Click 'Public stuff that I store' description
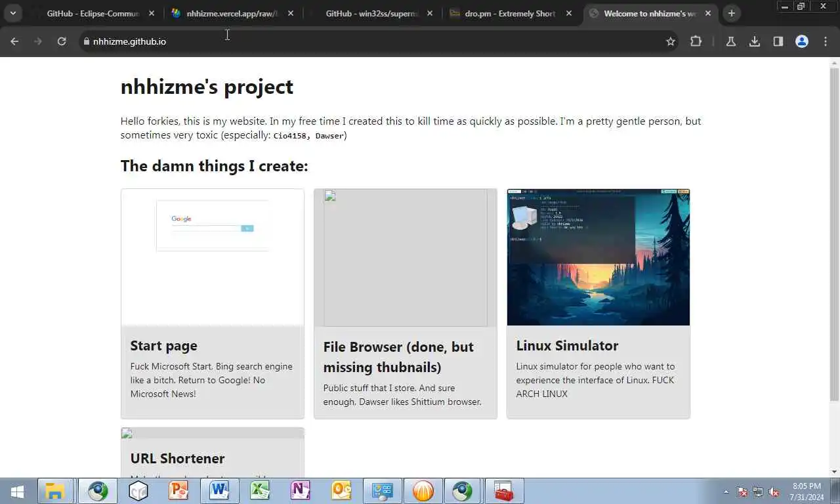The height and width of the screenshot is (504, 840). pos(402,395)
